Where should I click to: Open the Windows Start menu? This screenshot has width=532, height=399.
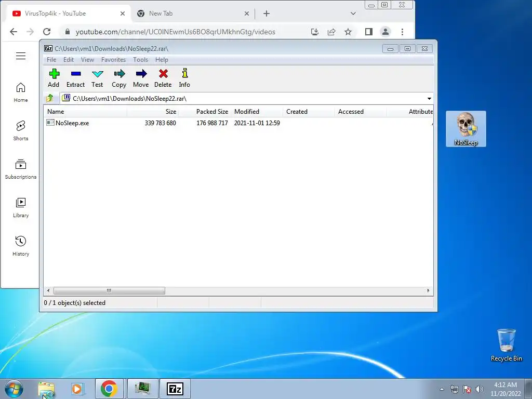14,389
